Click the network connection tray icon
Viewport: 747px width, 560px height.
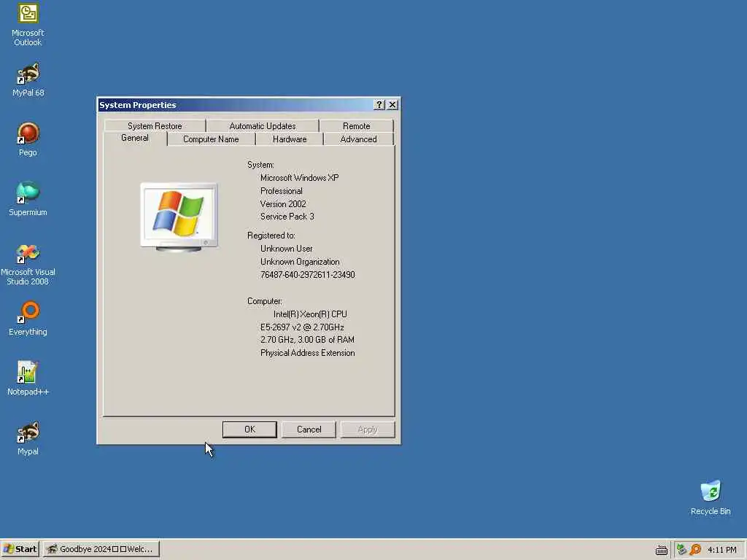click(682, 550)
